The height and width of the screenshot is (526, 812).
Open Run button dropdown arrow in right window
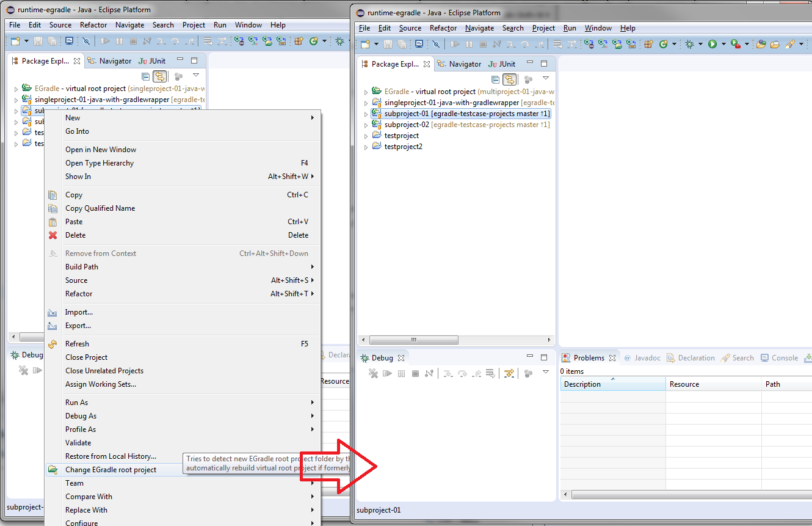[723, 44]
